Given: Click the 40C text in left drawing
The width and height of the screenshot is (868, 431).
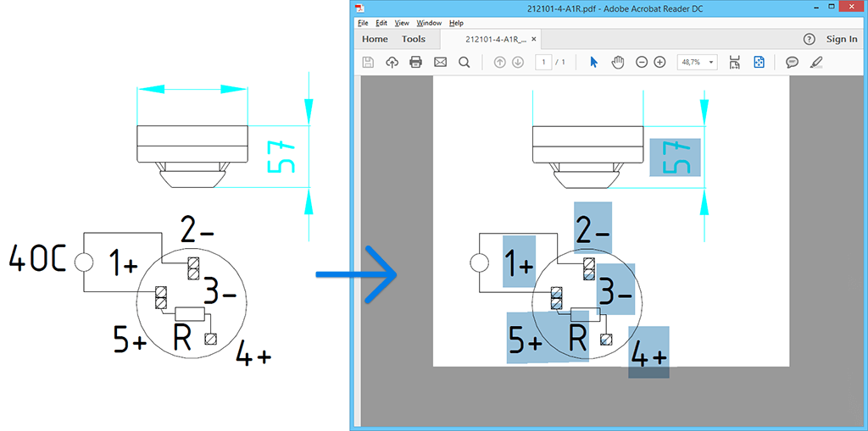Looking at the screenshot, I should click(x=38, y=260).
